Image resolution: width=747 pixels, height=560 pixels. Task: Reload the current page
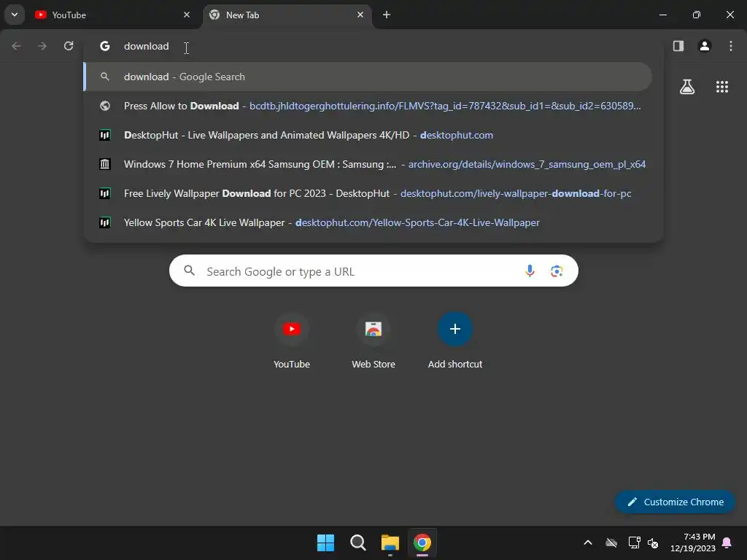69,46
